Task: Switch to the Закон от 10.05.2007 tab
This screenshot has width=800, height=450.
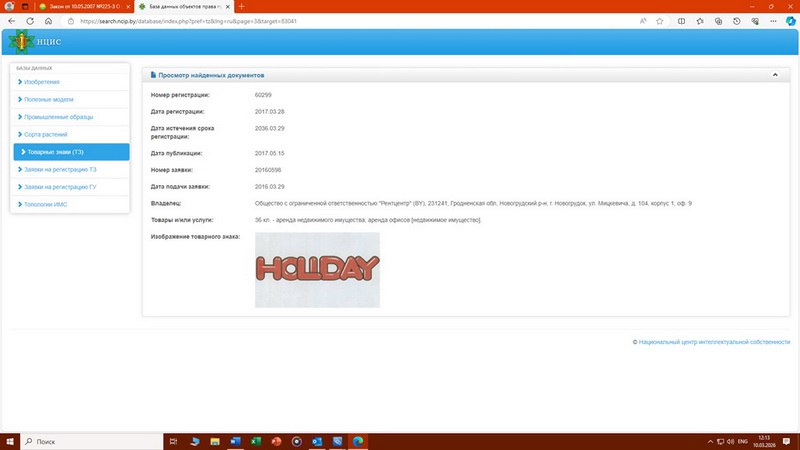Action: (82, 6)
